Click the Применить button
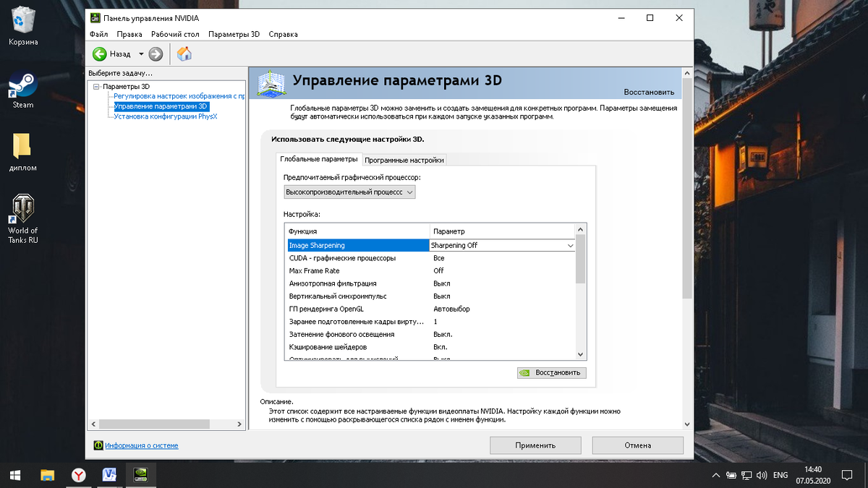The height and width of the screenshot is (488, 868). point(535,445)
